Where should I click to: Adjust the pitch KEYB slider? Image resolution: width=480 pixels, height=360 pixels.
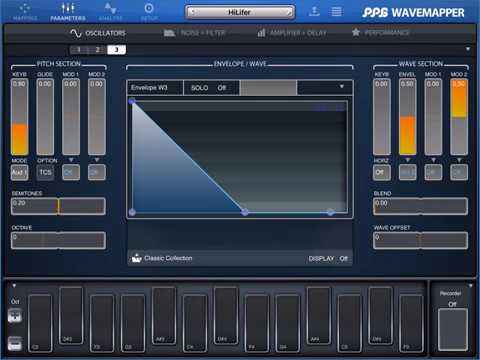pyautogui.click(x=19, y=117)
